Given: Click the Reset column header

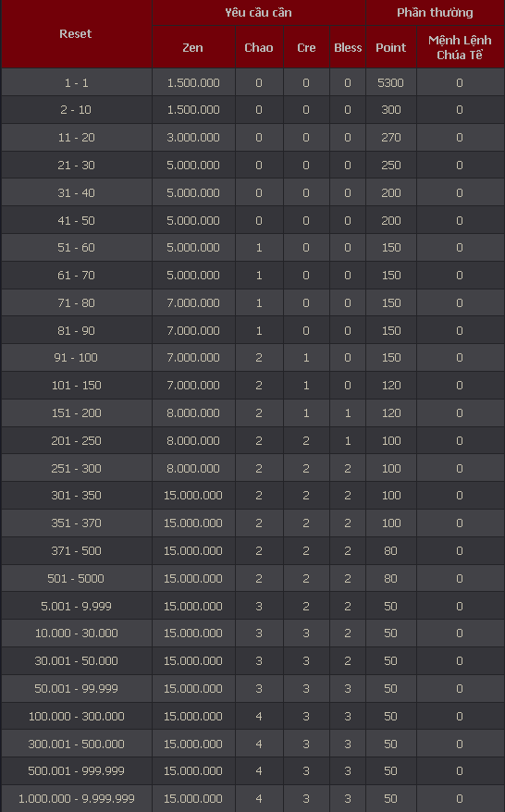Looking at the screenshot, I should click(x=76, y=33).
